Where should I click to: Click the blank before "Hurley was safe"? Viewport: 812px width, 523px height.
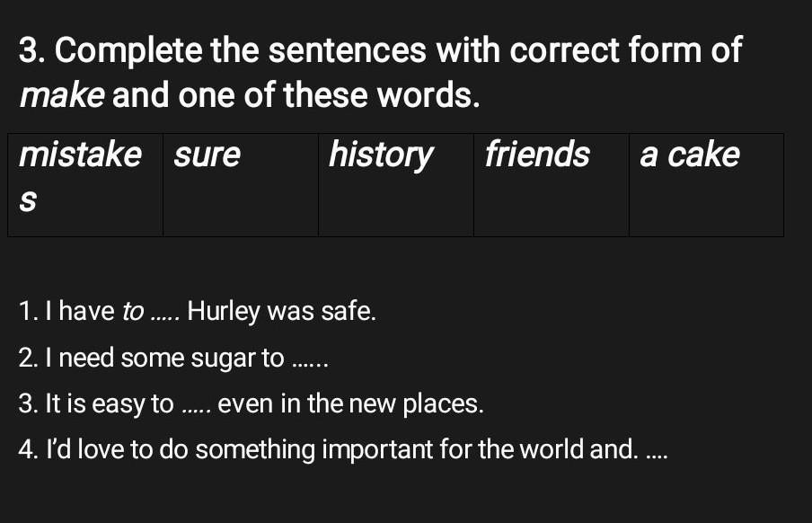pyautogui.click(x=166, y=315)
